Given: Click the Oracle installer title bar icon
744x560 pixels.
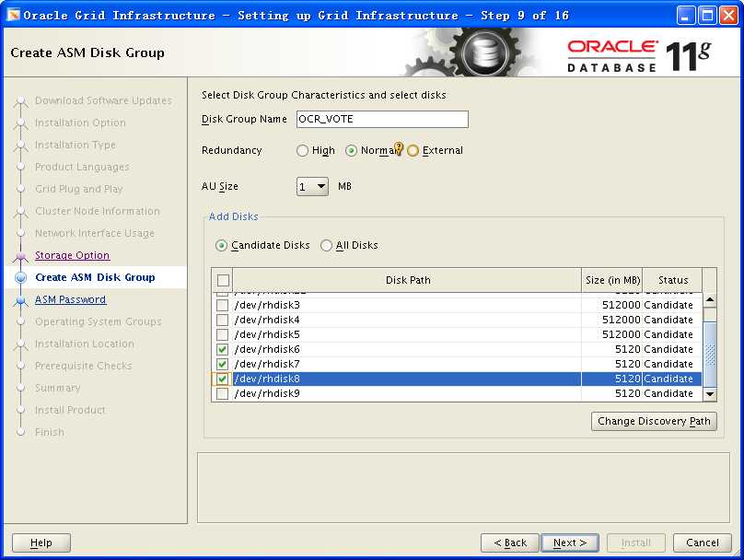Looking at the screenshot, I should 13,15.
